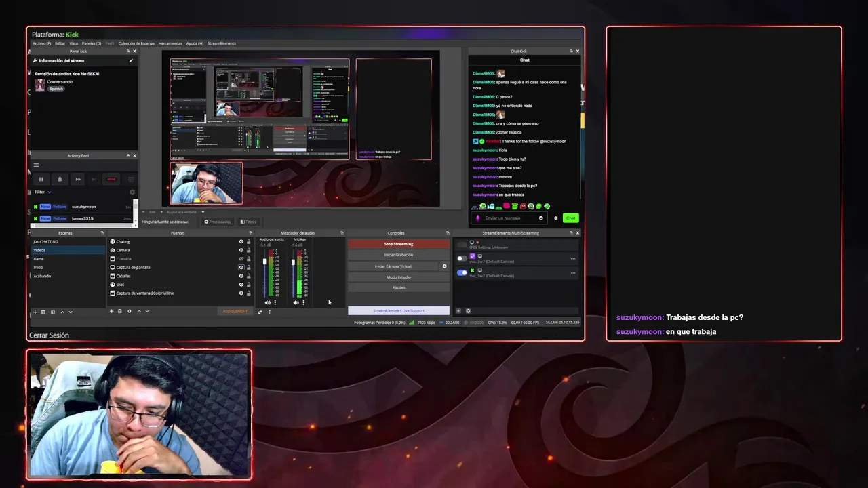
Task: Open the Vista menu
Action: point(73,43)
